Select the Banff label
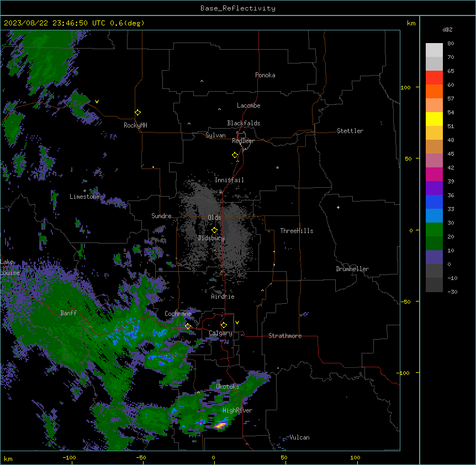The image size is (476, 465). click(x=68, y=313)
